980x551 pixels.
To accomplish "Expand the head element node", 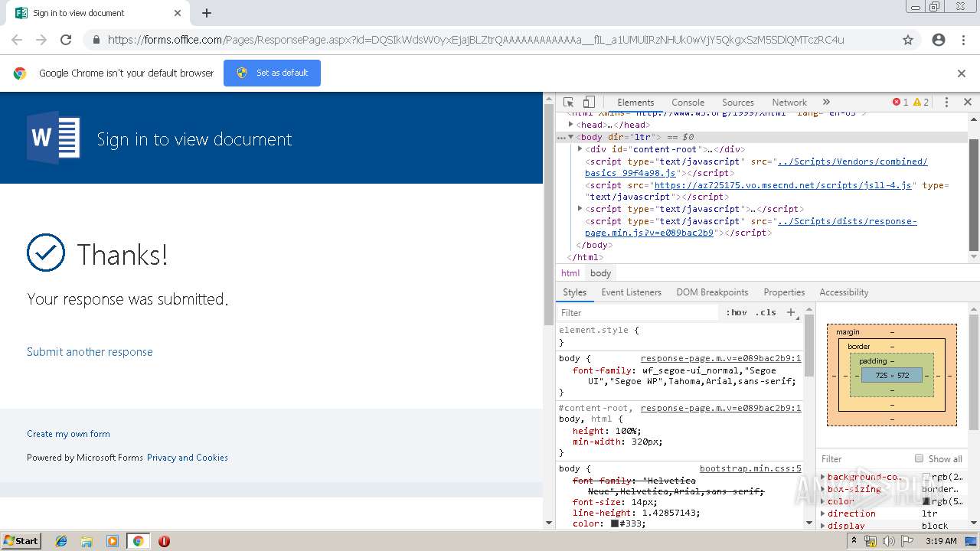I will [x=570, y=124].
